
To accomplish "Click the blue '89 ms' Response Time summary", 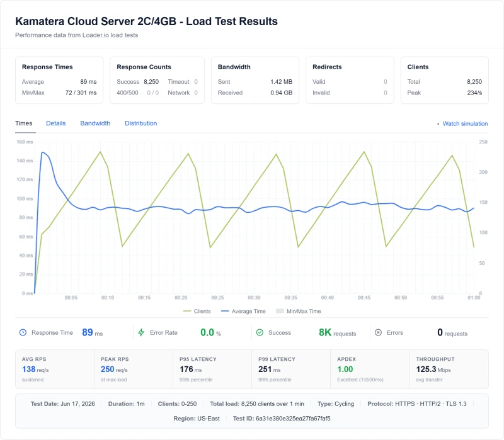I will tap(92, 332).
